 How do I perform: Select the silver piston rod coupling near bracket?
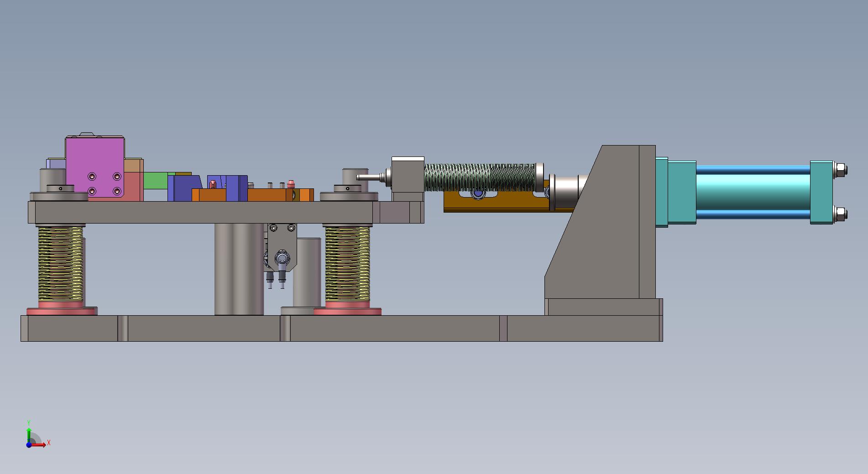pos(566,192)
